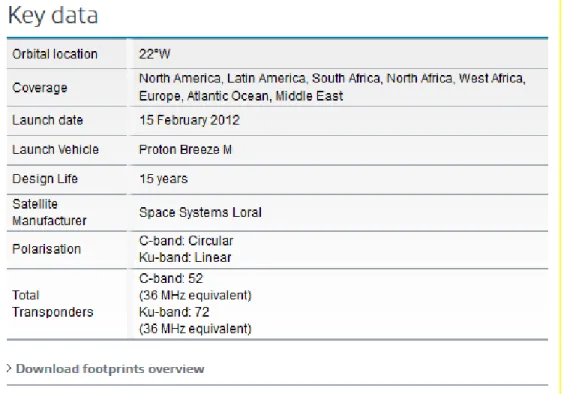Screen dimensions: 564x394
Task: Select the Ku-band: Linear text
Action: (x=185, y=258)
